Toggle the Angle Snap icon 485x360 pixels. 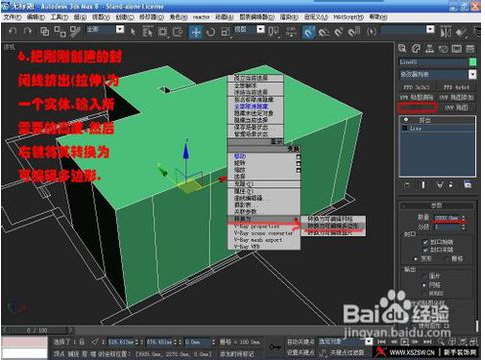click(324, 32)
